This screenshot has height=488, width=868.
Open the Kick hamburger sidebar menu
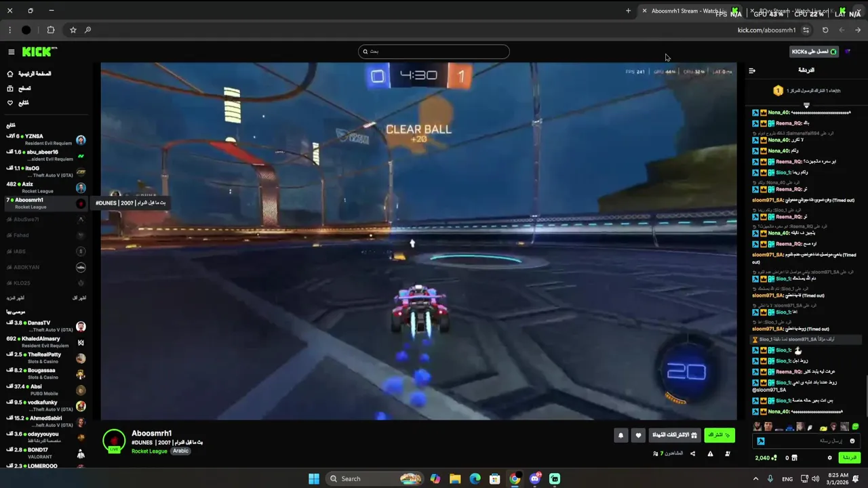[11, 52]
